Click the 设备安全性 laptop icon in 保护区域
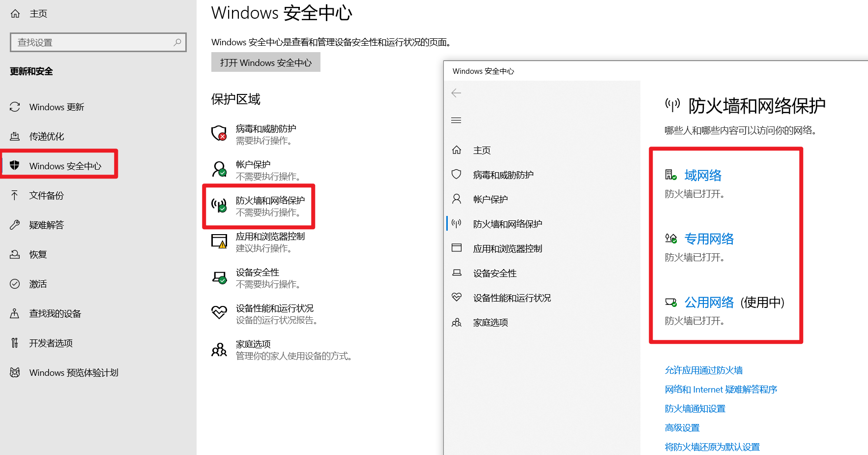The width and height of the screenshot is (868, 455). point(219,277)
